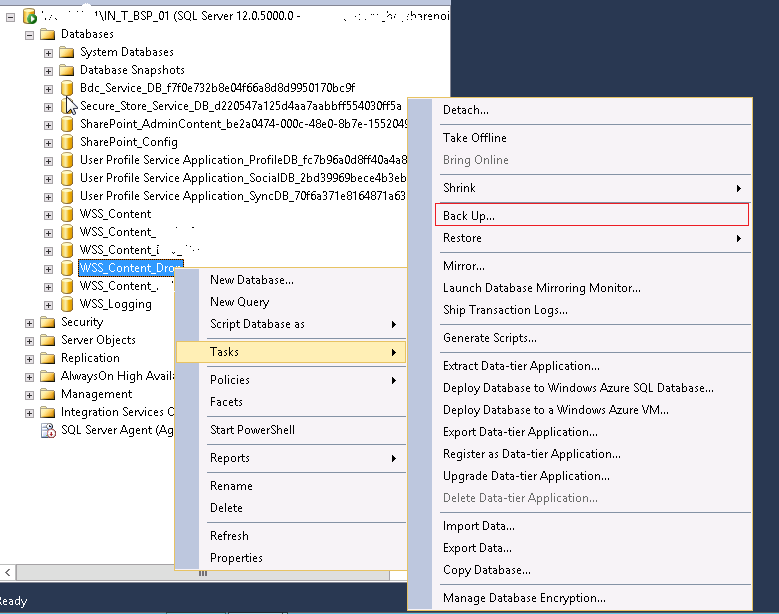This screenshot has width=779, height=614.
Task: Click the WSS_Logging database icon
Action: tap(67, 304)
